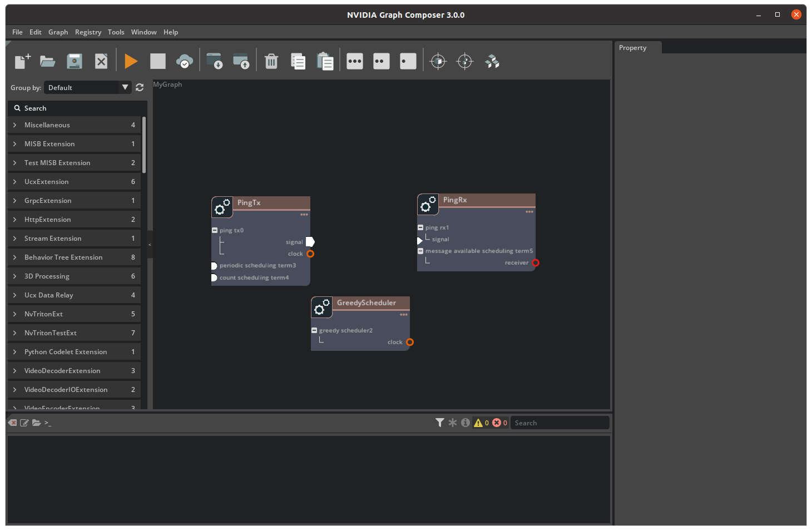Click the GreedyScheduler clock port
The width and height of the screenshot is (812, 531).
[410, 343]
